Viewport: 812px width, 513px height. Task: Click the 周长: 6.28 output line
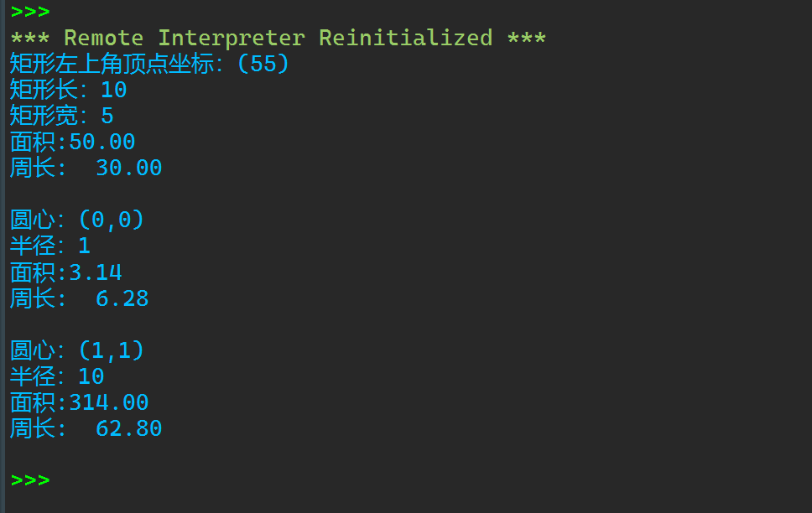click(79, 298)
